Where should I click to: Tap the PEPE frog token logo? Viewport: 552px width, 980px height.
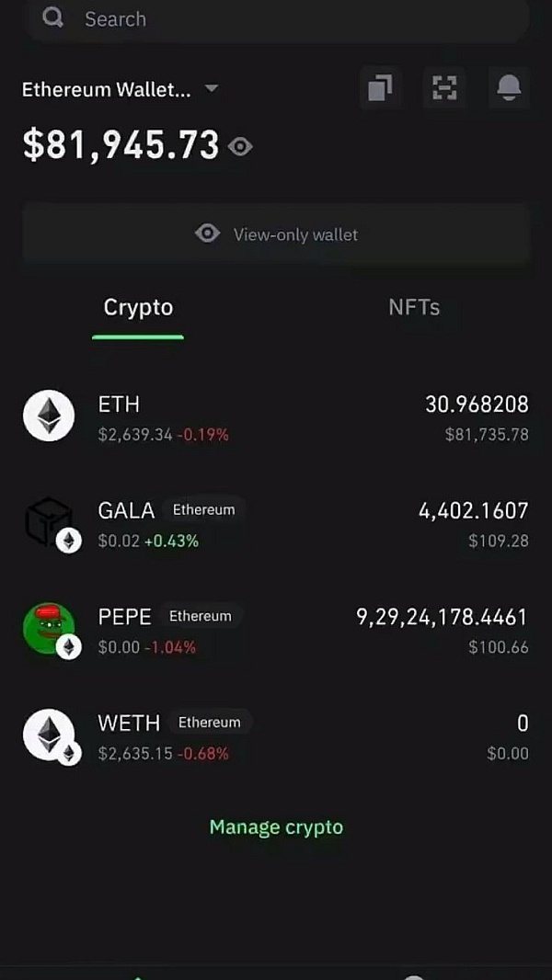[49, 630]
